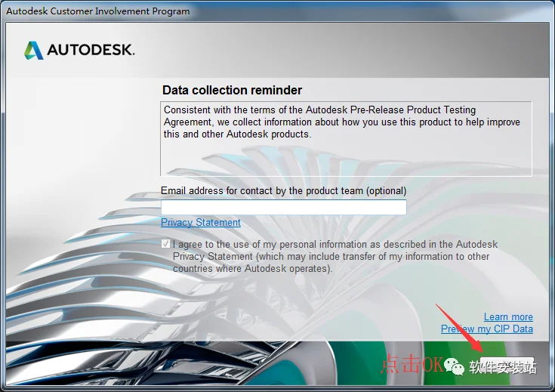Viewport: 555px width, 392px height.
Task: Click the "Data collection reminder" heading
Action: tap(233, 91)
